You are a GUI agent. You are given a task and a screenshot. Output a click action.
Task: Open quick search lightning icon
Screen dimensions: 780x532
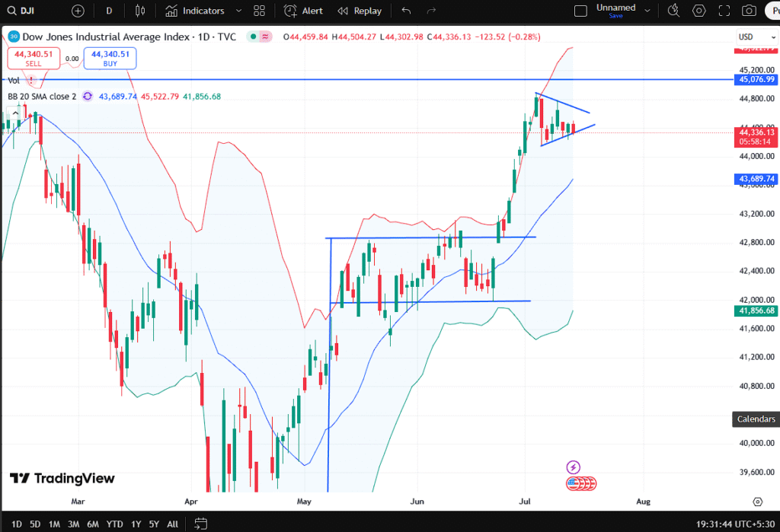click(x=673, y=11)
